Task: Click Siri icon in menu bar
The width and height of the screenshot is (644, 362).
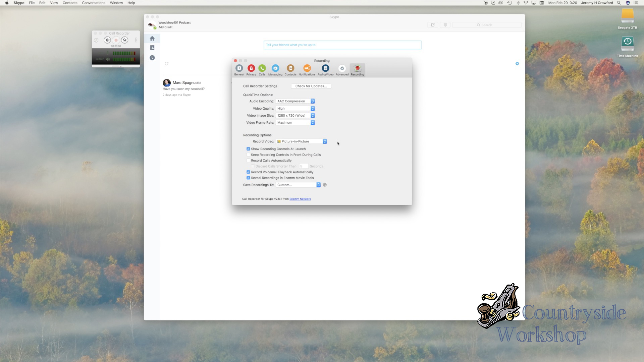Action: 628,3
